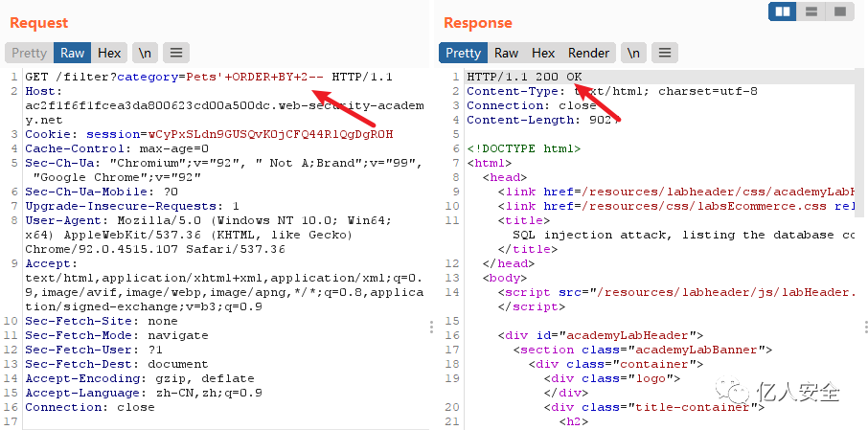Click the 'Sec-Ch-Ua-Mobile' request header
The image size is (868, 430).
click(x=102, y=192)
